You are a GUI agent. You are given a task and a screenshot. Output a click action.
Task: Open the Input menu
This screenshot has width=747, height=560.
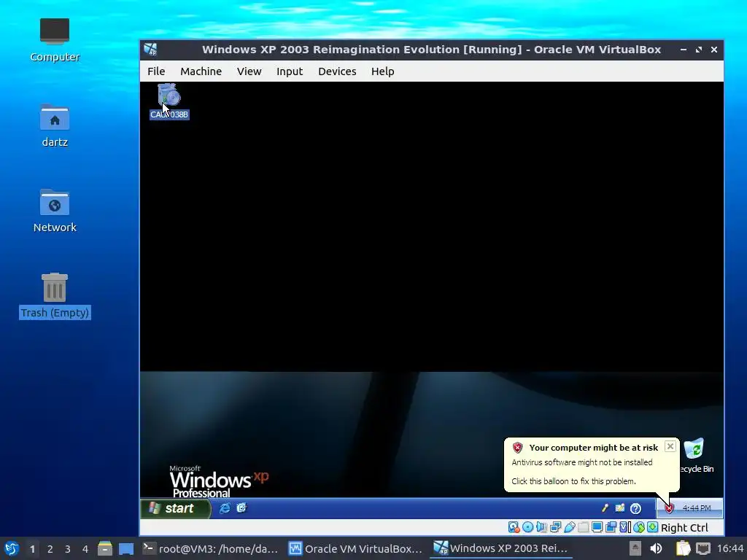pyautogui.click(x=289, y=71)
